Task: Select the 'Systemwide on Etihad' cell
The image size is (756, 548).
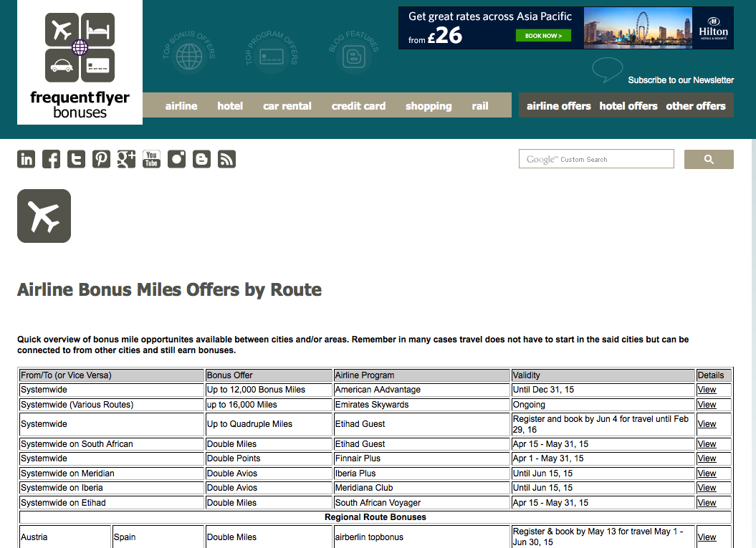Action: 112,503
